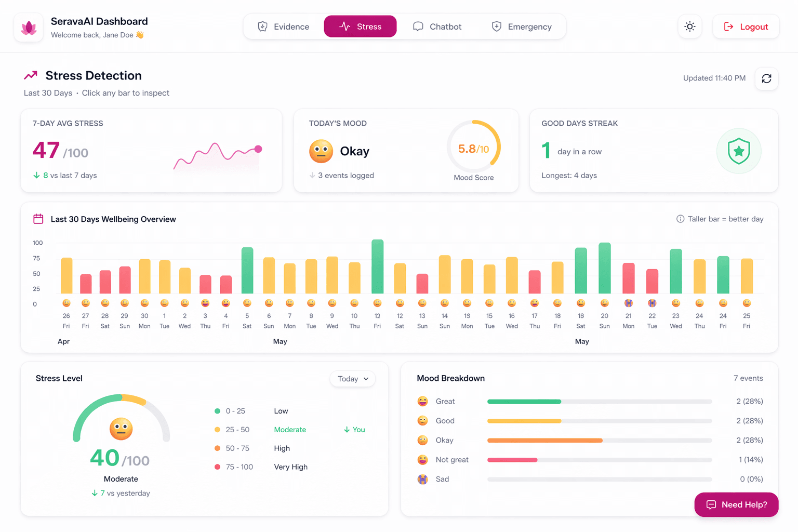The image size is (798, 532).
Task: Click the lotus logo icon
Action: coord(28,26)
